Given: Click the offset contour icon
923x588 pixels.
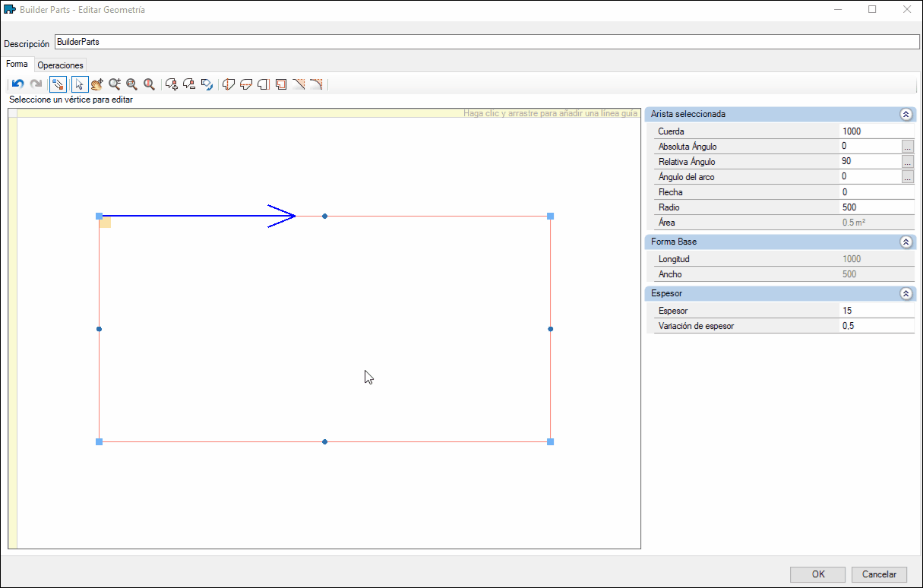Looking at the screenshot, I should [x=281, y=84].
